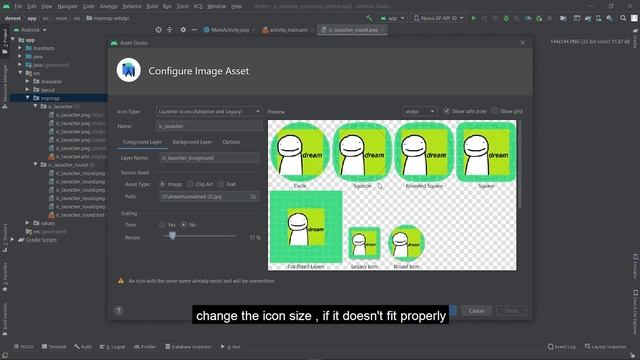The image size is (640, 360).
Task: Open the Project tool window side tab
Action: coord(5,41)
